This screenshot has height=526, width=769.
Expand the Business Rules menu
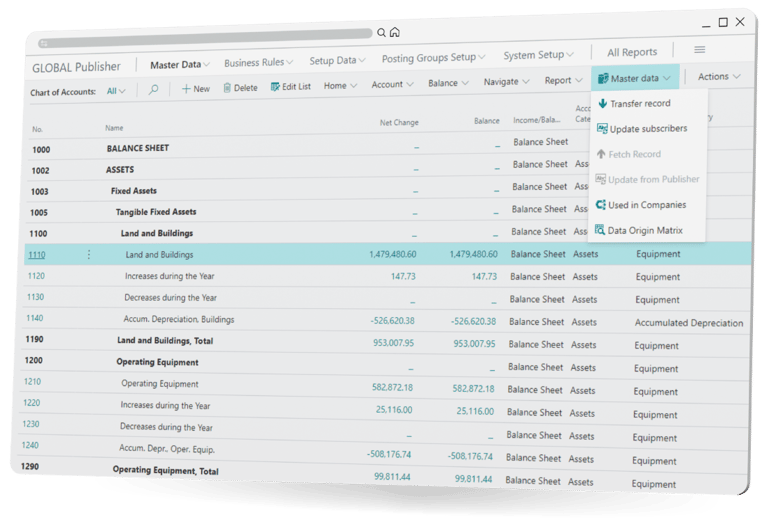coord(258,62)
